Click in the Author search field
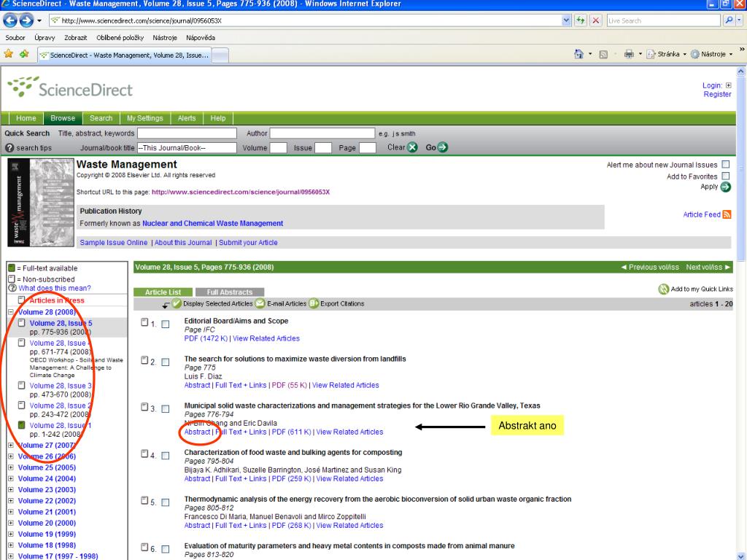The image size is (747, 560). pos(322,133)
